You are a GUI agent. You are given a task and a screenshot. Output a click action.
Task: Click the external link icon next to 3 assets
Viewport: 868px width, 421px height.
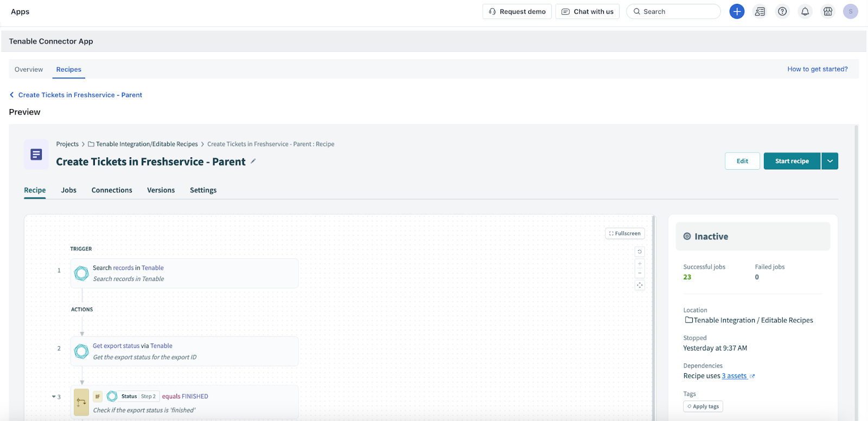[x=752, y=376]
